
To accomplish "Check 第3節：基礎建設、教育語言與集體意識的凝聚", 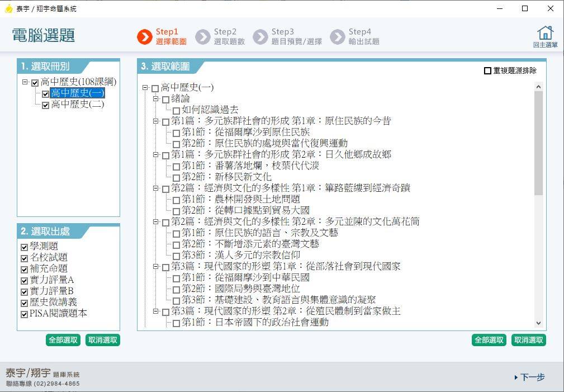I will point(176,300).
